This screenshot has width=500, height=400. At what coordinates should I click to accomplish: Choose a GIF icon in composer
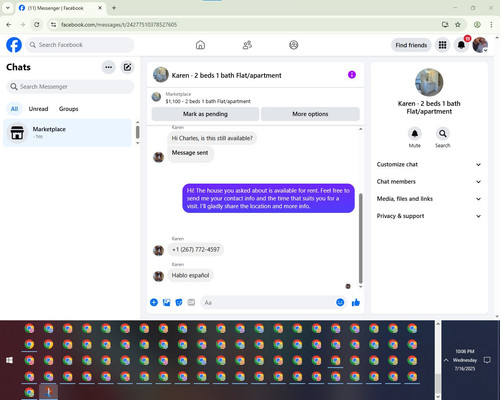[x=191, y=302]
